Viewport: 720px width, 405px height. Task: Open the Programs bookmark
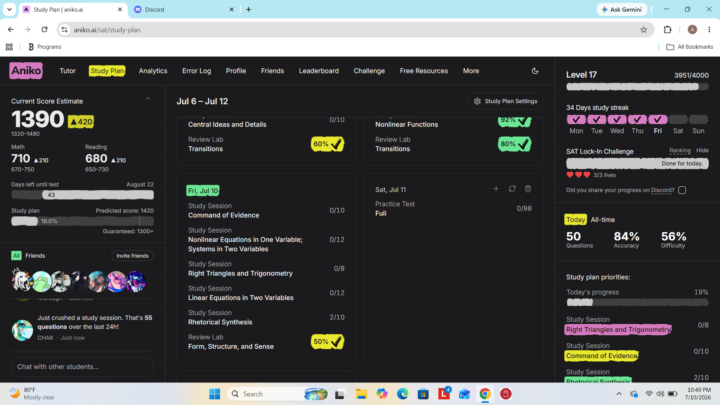tap(45, 47)
